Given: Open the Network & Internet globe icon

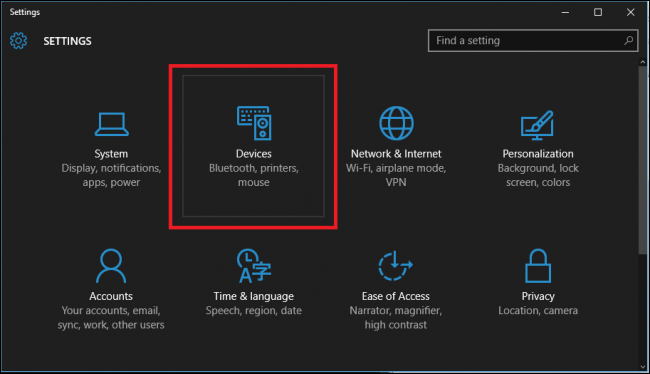Looking at the screenshot, I should (396, 123).
